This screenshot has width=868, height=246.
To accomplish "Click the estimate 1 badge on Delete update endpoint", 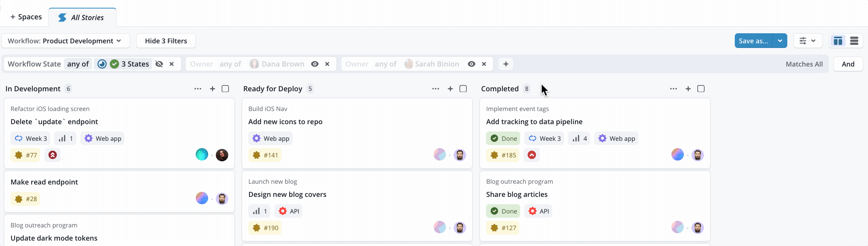I will [65, 138].
